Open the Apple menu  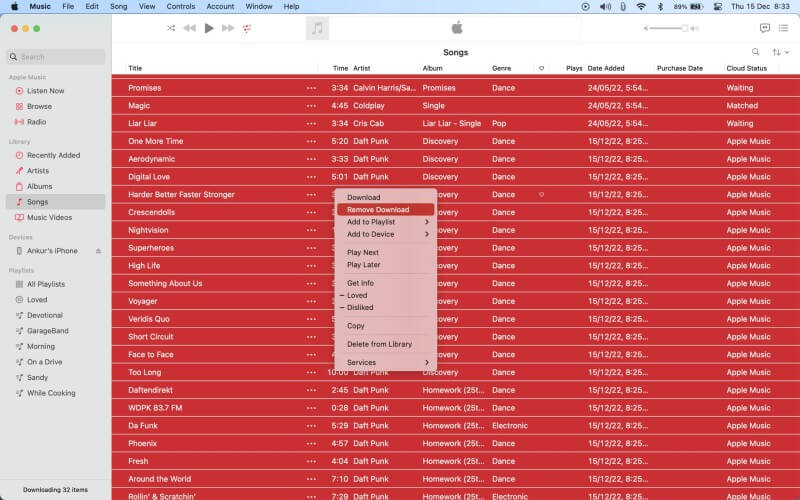[x=15, y=7]
